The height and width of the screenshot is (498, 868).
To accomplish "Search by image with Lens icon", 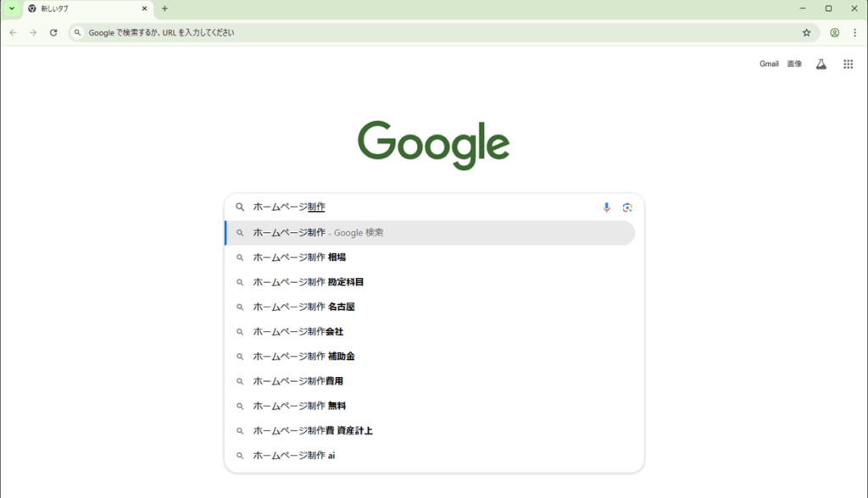I will (627, 207).
